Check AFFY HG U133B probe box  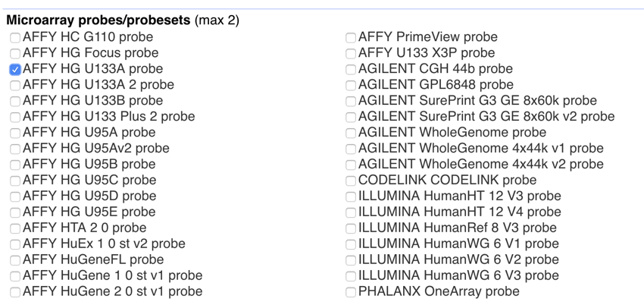(x=15, y=101)
